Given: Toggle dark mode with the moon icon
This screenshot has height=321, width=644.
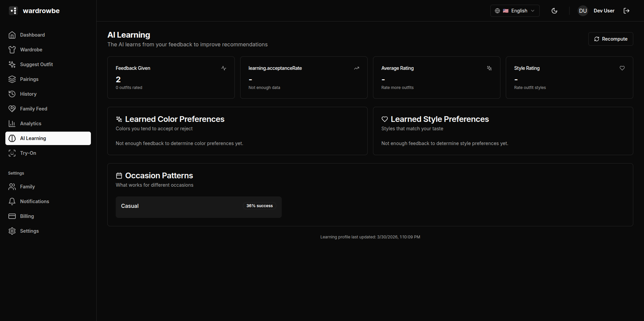Looking at the screenshot, I should [x=554, y=11].
